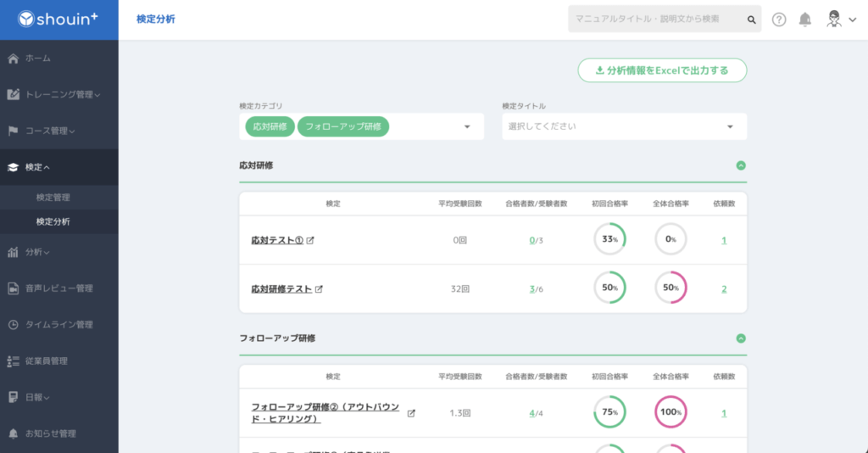868x453 pixels.
Task: Click the shouin+ logo
Action: [58, 20]
